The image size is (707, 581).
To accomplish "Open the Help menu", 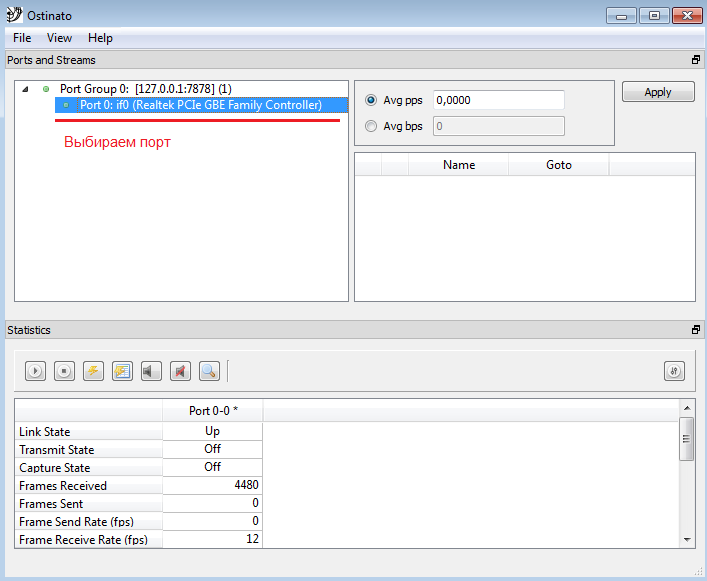I will [100, 38].
